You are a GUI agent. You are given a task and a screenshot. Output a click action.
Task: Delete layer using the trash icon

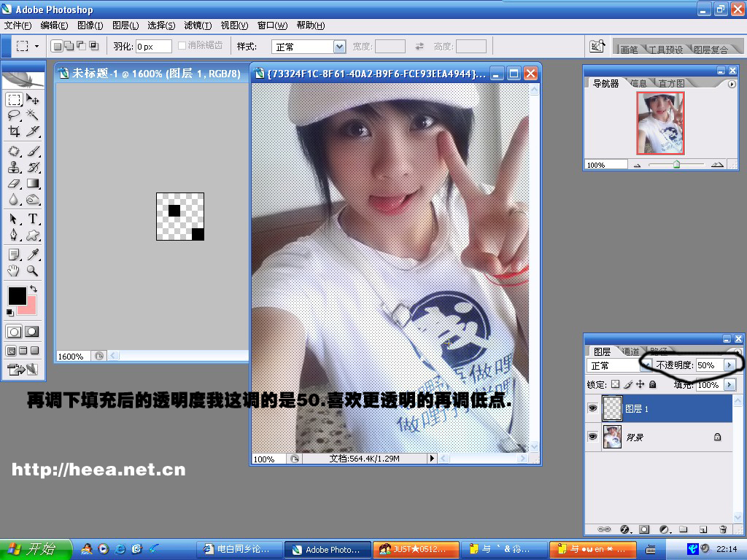pos(722,529)
